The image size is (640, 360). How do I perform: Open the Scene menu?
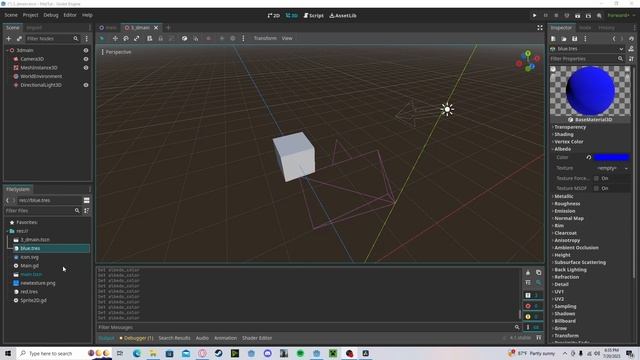point(11,15)
